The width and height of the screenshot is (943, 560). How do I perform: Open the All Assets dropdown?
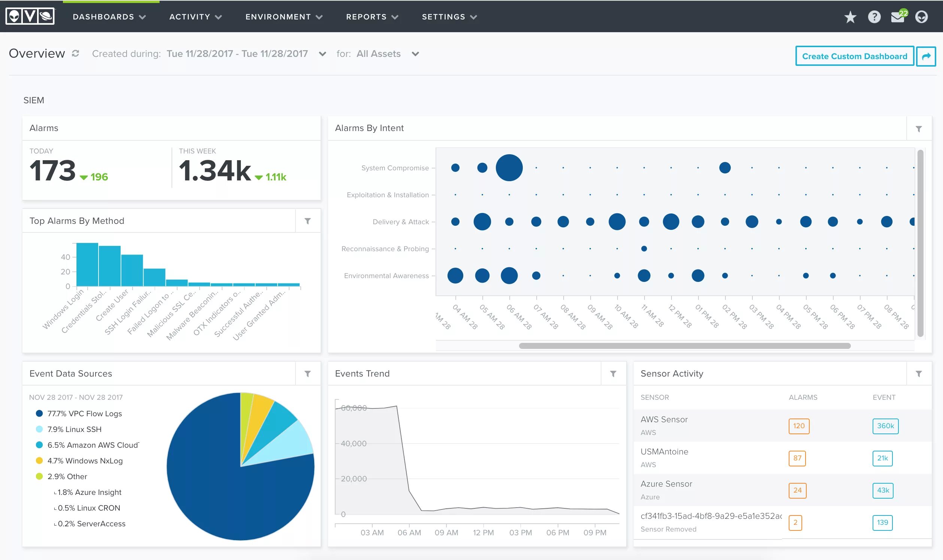[x=415, y=54]
